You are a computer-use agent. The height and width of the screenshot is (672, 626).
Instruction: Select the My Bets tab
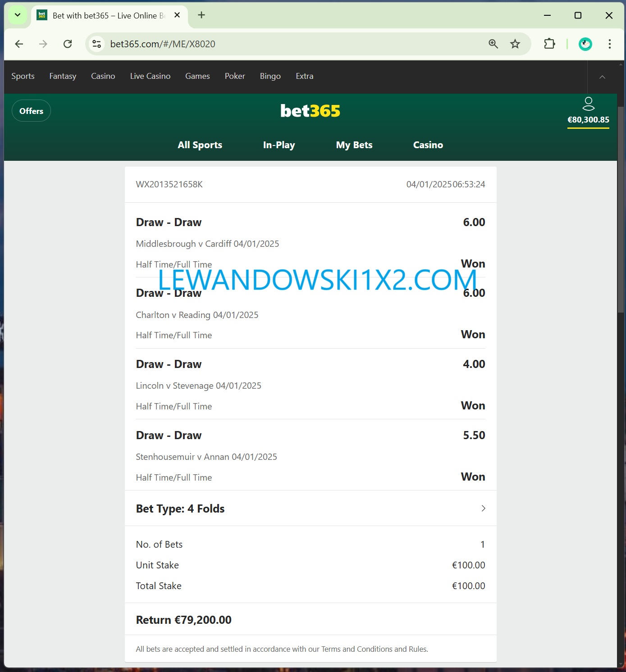[354, 145]
